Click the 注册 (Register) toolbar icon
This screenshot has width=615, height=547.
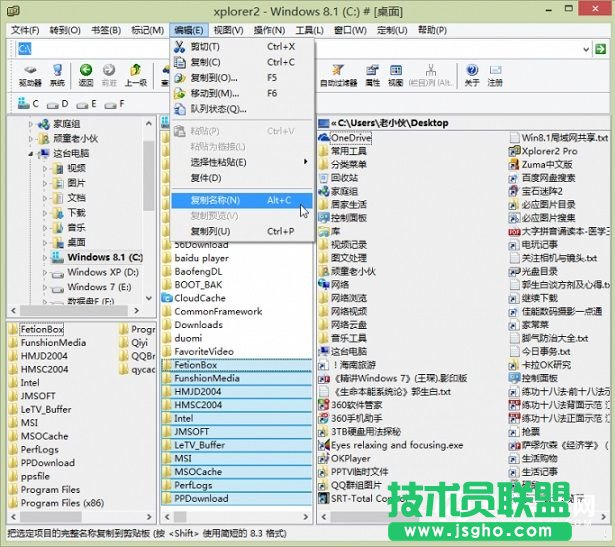point(495,75)
